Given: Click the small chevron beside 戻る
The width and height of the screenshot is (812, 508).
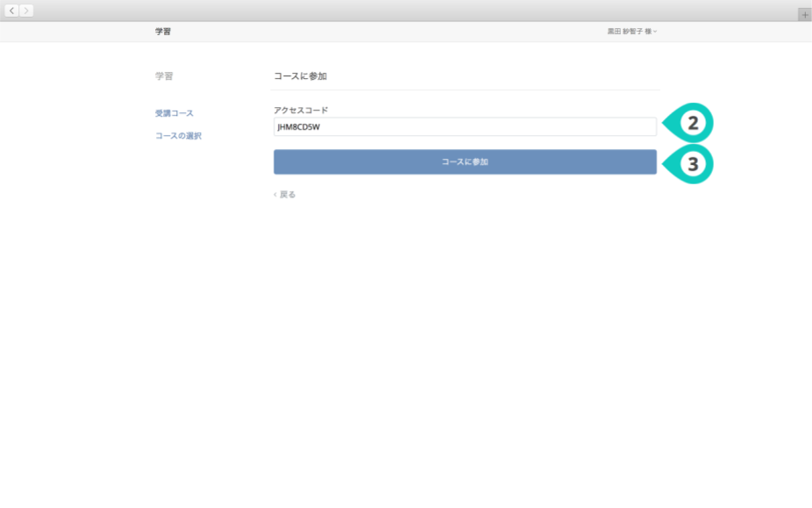Looking at the screenshot, I should point(274,195).
